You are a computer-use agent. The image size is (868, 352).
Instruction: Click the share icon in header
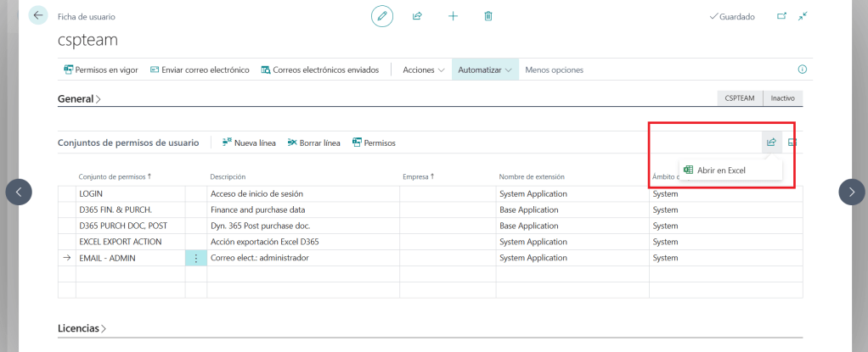417,16
